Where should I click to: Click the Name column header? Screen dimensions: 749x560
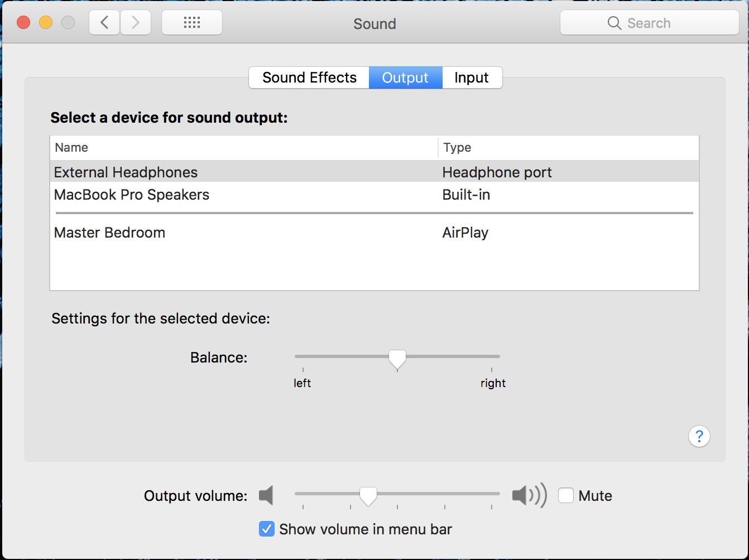point(71,148)
